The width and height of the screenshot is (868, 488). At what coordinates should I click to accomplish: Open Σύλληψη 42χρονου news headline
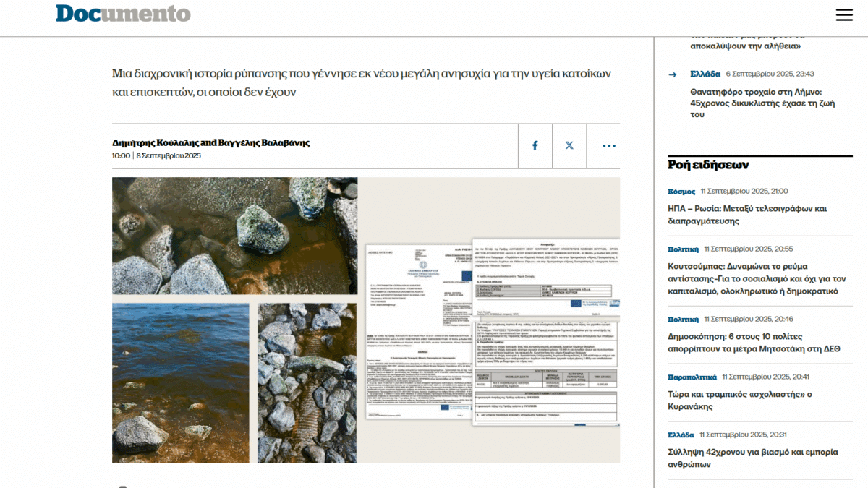click(752, 458)
